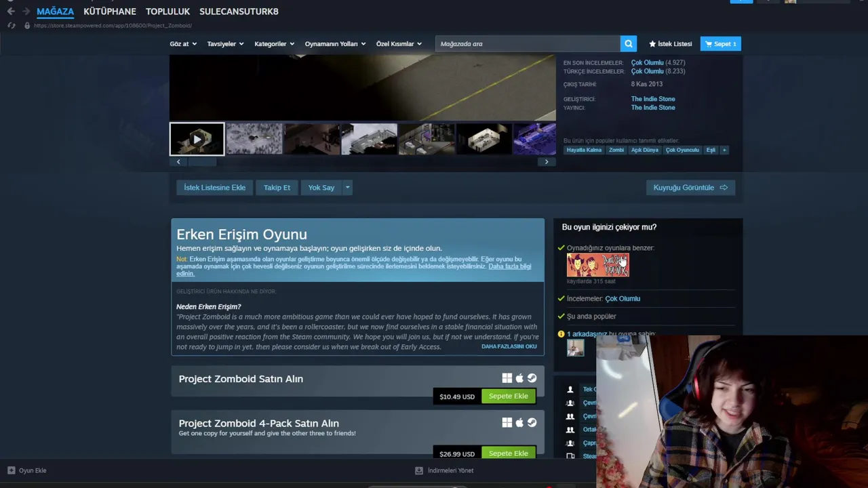The height and width of the screenshot is (488, 868).
Task: Select the Eşli tag
Action: point(710,150)
